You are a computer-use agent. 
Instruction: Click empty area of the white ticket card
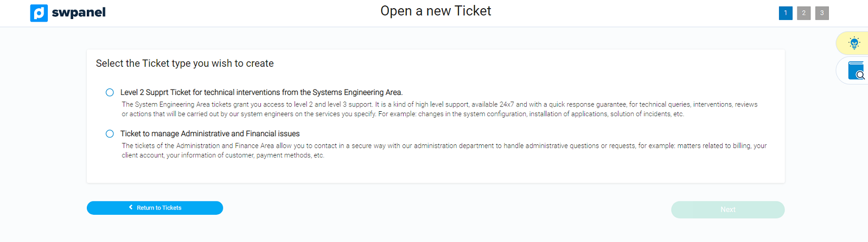(488, 173)
